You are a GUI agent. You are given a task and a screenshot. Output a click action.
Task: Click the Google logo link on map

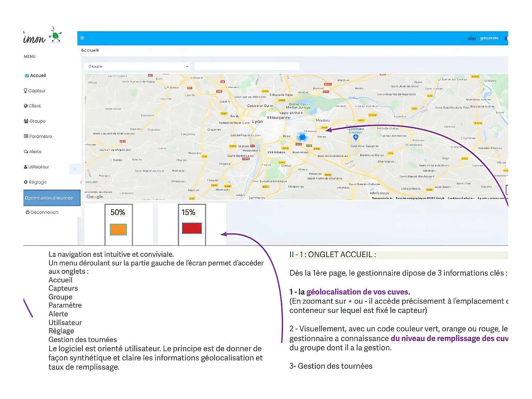pos(95,196)
